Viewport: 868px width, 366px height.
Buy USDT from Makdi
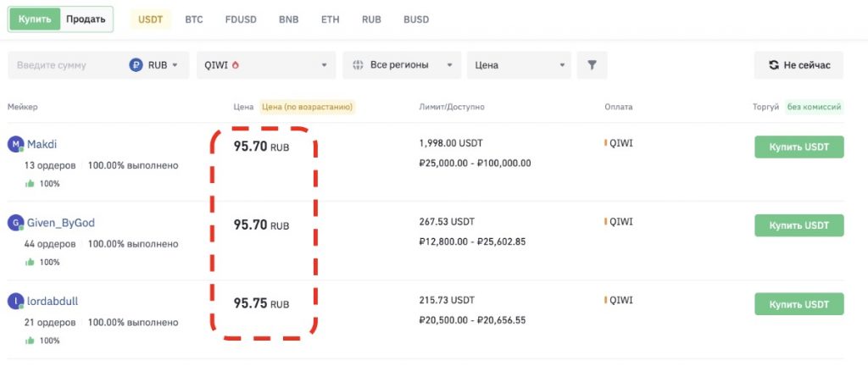798,147
